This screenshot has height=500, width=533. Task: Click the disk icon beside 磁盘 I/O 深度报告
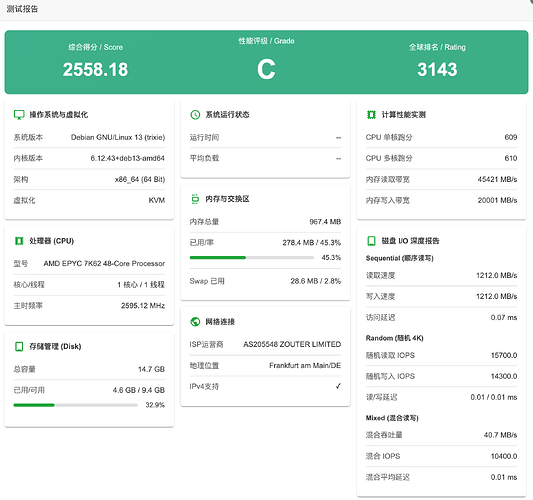(x=371, y=241)
